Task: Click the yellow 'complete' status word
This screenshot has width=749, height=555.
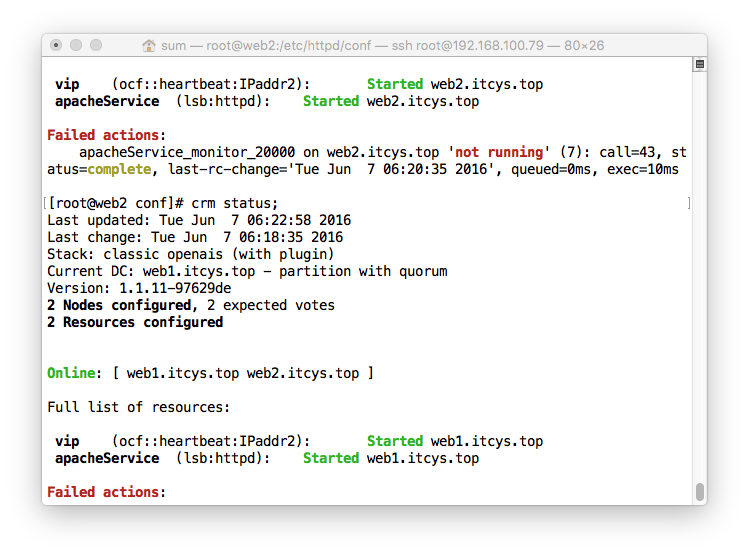Action: (119, 170)
